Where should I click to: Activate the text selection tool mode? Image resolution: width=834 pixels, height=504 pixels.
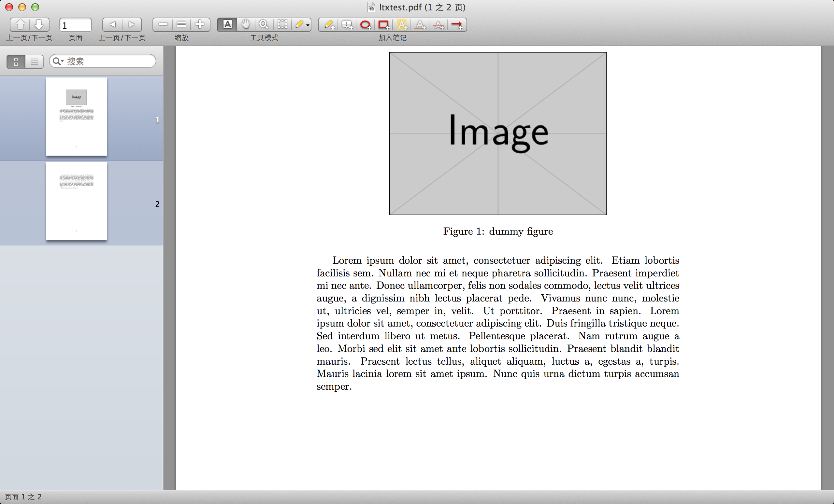click(x=227, y=24)
